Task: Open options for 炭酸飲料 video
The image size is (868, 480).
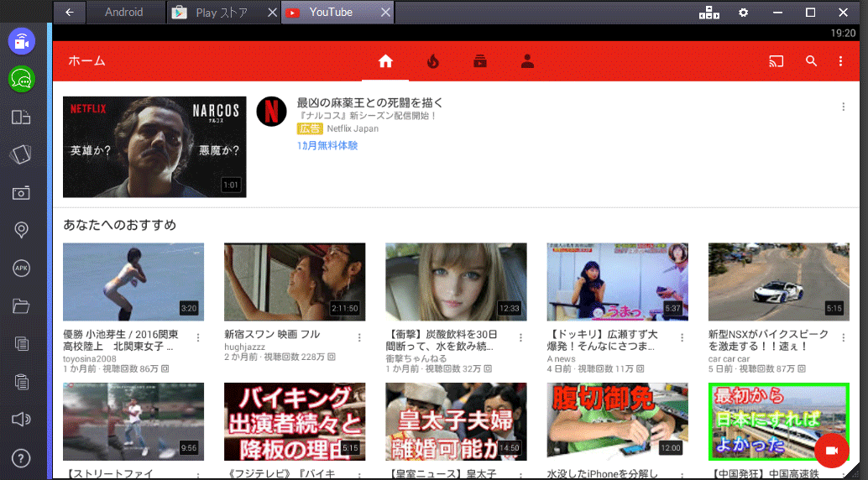Action: pos(520,337)
